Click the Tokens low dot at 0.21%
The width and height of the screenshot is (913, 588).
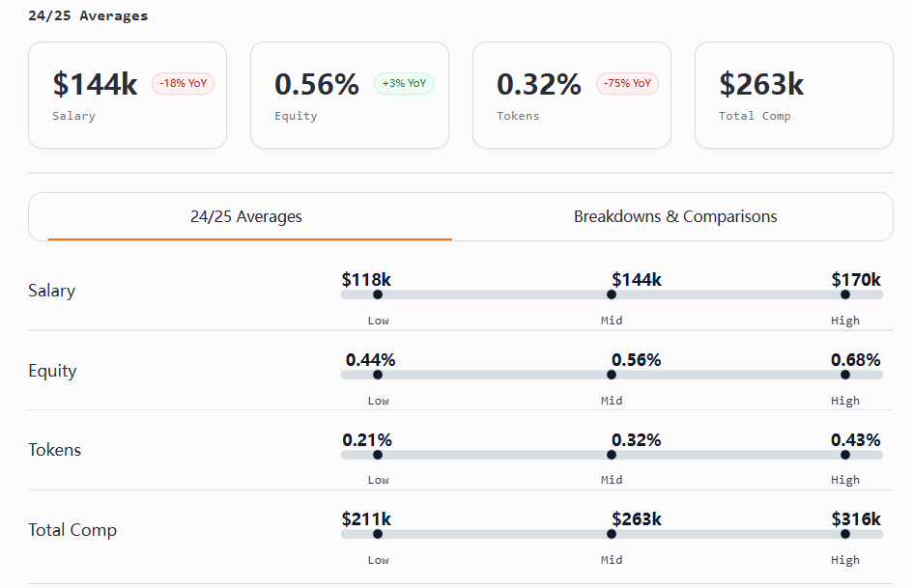point(378,455)
